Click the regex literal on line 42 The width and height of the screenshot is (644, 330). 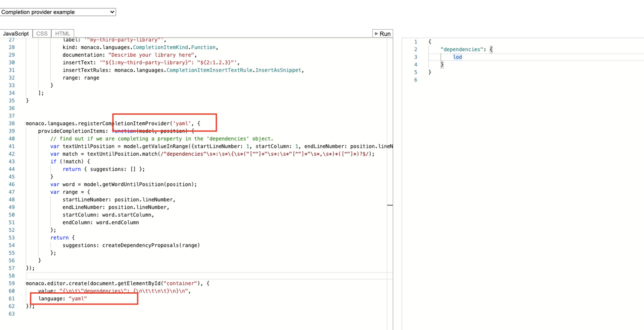tap(265, 154)
